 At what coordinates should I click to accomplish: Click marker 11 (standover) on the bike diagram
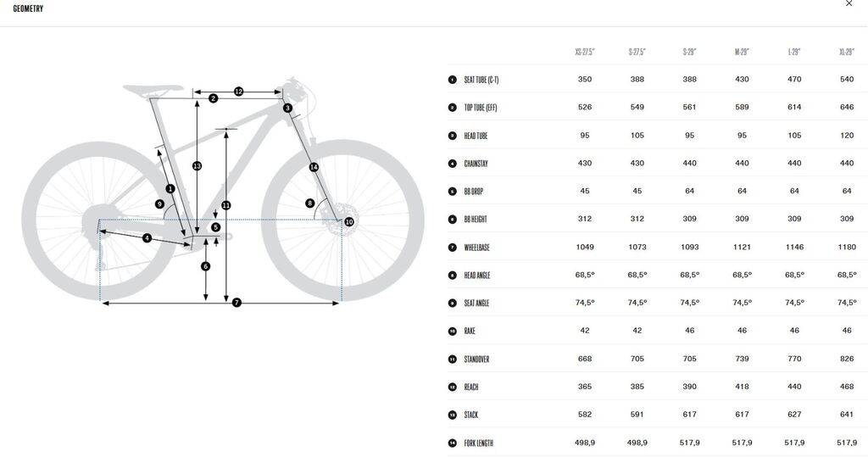click(225, 205)
